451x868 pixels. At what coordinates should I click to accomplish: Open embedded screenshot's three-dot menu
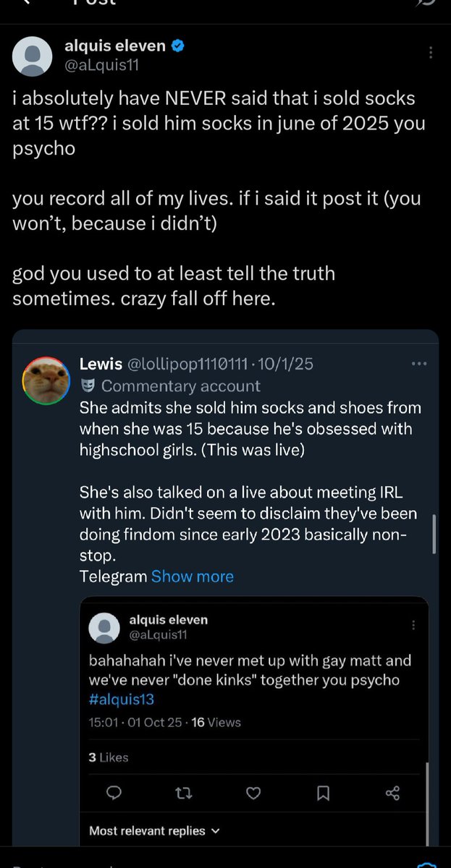413,625
